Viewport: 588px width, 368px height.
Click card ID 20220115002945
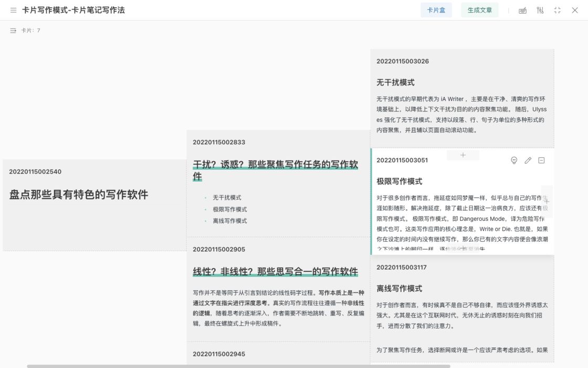(x=218, y=354)
